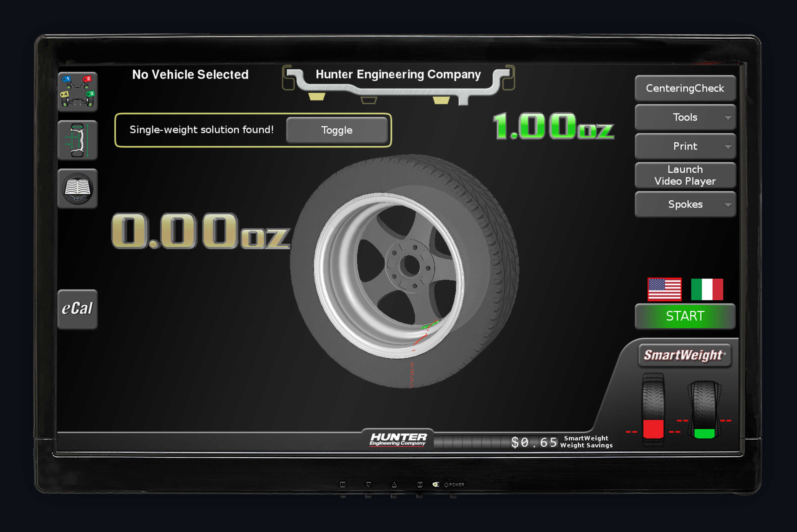Click the $0.65 weight savings counter
Image resolution: width=797 pixels, height=532 pixels.
pos(534,442)
